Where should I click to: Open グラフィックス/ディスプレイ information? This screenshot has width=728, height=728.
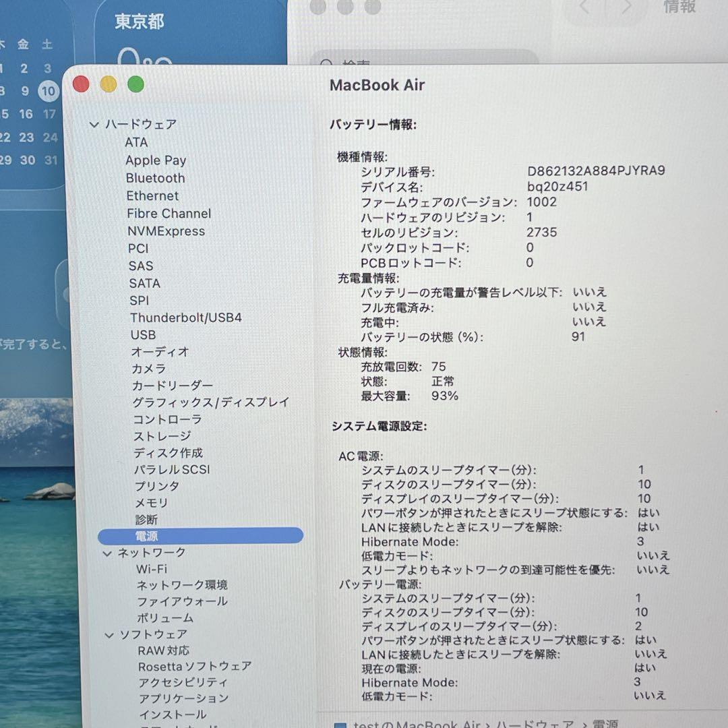209,402
